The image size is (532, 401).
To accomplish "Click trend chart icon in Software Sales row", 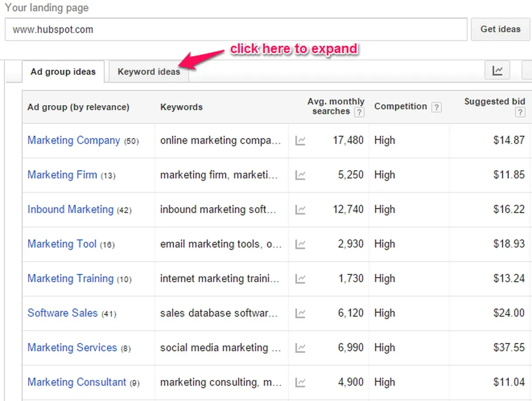I will [x=300, y=313].
